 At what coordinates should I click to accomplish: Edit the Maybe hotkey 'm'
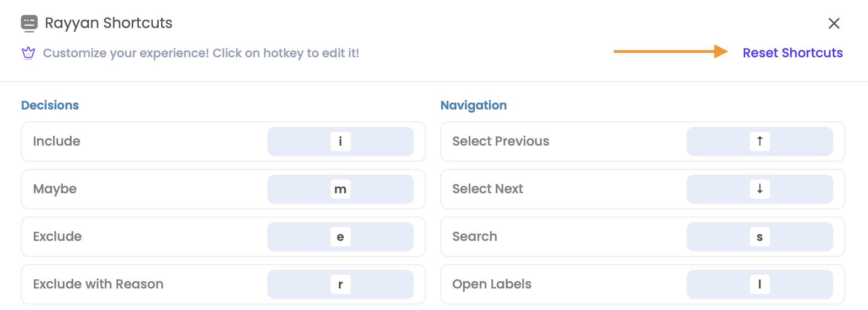[340, 189]
